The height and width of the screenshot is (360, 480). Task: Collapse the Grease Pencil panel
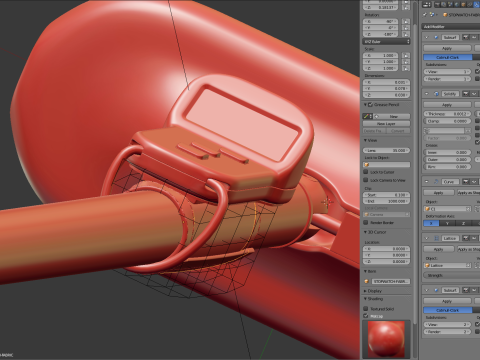[x=365, y=105]
